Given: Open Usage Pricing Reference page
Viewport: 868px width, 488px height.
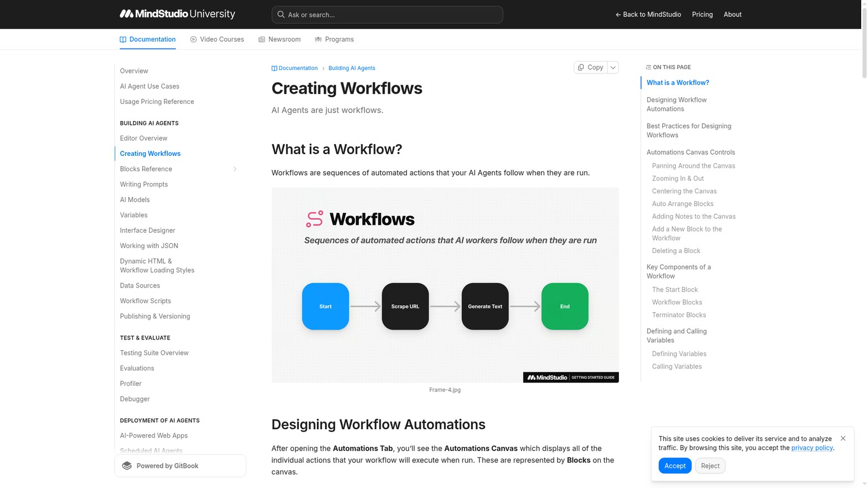Looking at the screenshot, I should pyautogui.click(x=157, y=102).
